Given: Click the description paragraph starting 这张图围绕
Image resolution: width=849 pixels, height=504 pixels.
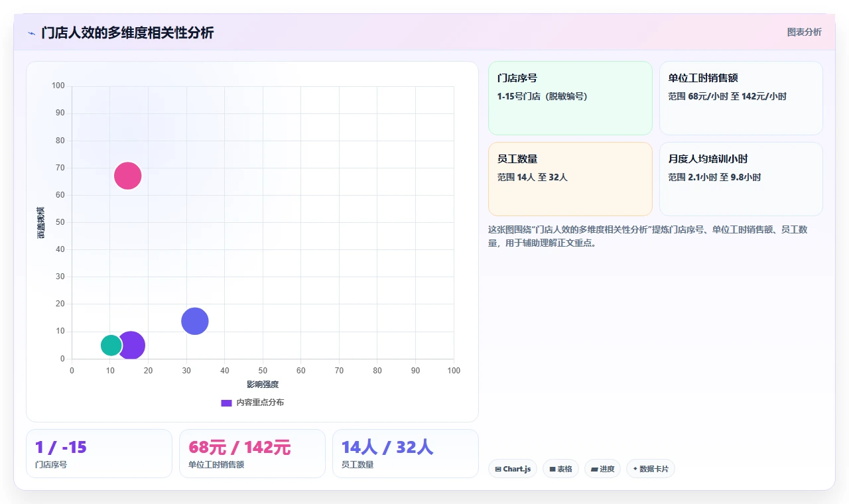Looking at the screenshot, I should pos(648,236).
